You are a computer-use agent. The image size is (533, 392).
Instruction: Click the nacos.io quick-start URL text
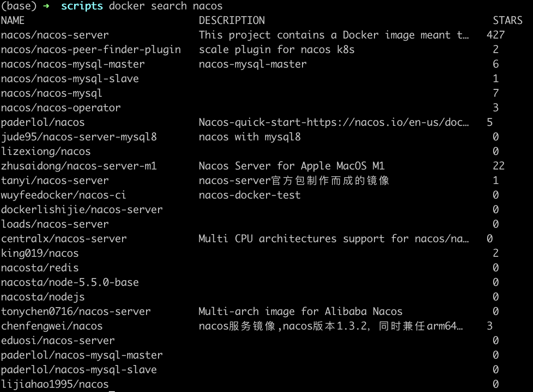[334, 122]
